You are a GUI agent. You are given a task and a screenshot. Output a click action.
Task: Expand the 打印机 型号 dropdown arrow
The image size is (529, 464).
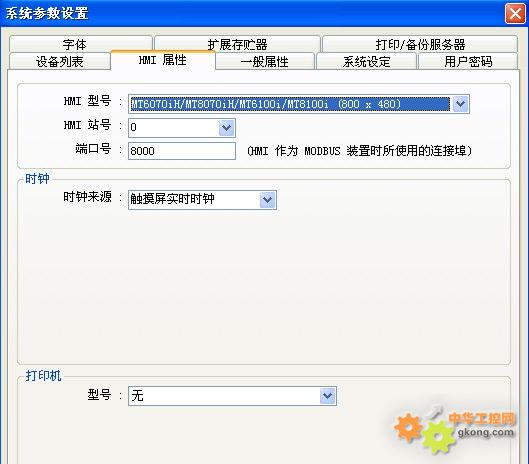tap(328, 396)
